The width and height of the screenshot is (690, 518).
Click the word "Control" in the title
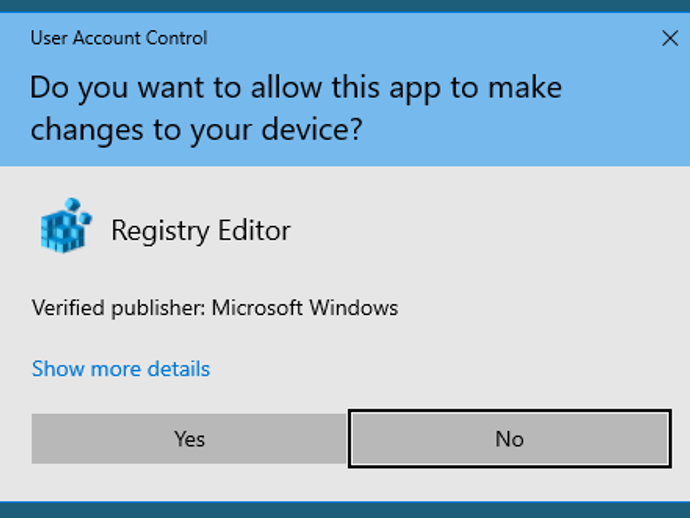click(x=177, y=39)
